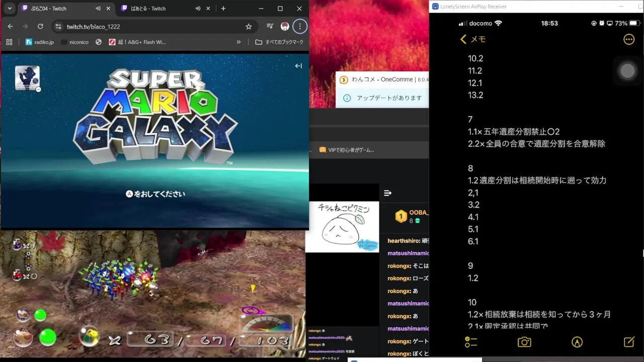This screenshot has height=362, width=644.
Task: Click the gold rank 1 badge
Action: pos(401,217)
